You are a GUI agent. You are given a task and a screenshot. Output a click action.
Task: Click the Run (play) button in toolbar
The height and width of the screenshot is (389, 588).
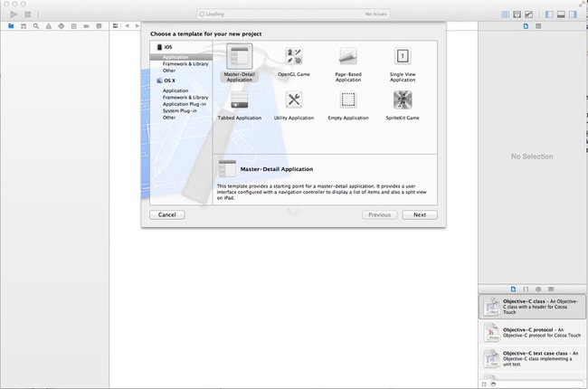[14, 14]
